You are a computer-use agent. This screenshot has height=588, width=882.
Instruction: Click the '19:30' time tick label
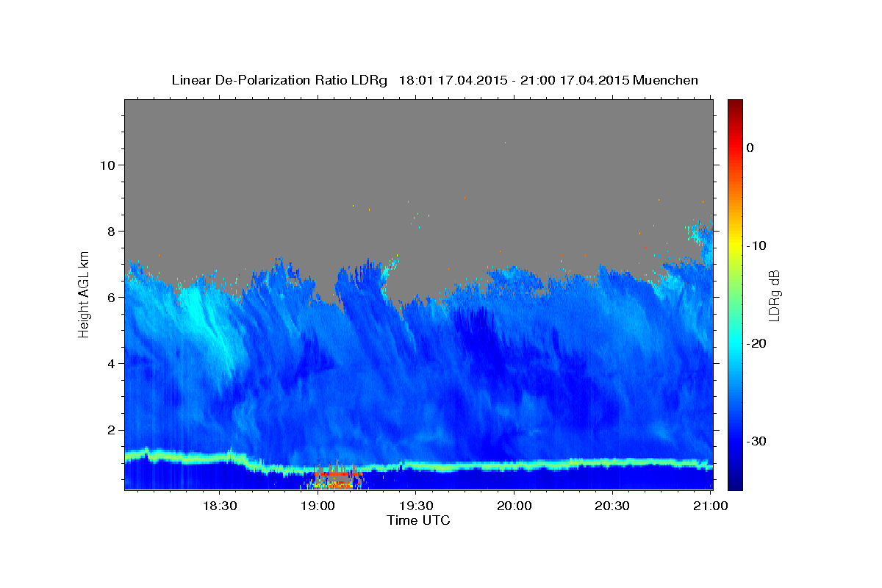(x=415, y=506)
